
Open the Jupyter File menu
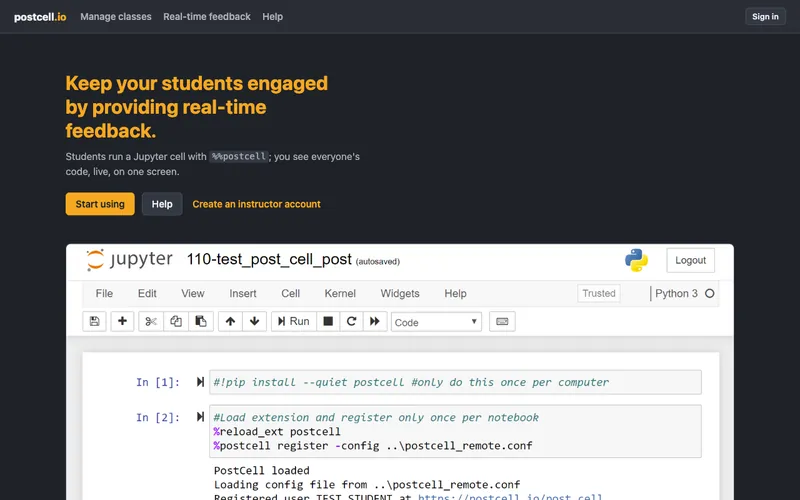click(x=104, y=293)
